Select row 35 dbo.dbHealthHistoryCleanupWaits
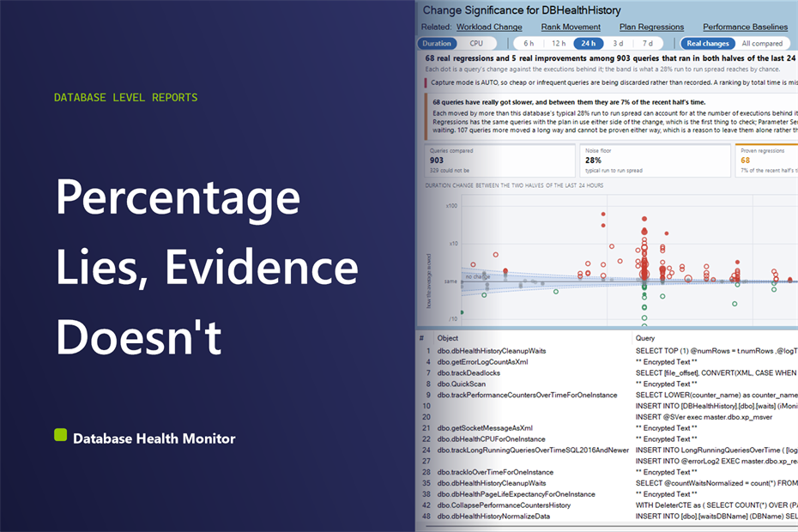The width and height of the screenshot is (798, 532). pyautogui.click(x=608, y=483)
